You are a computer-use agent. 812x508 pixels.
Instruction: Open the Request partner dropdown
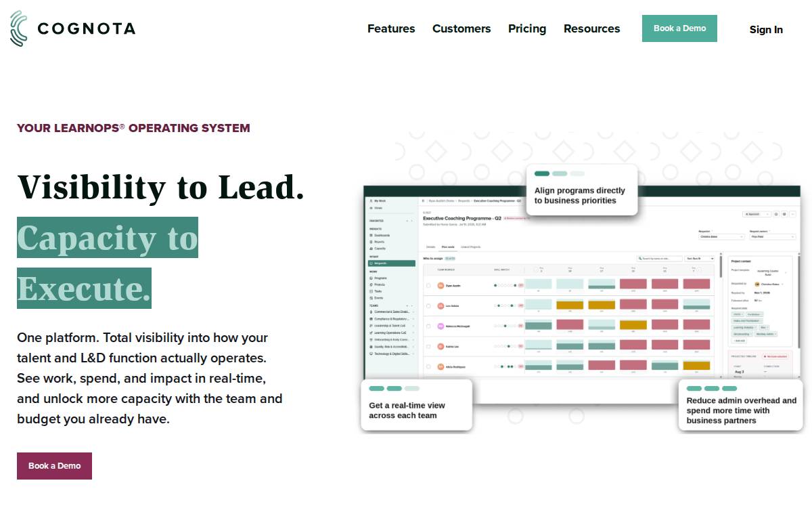coord(773,236)
